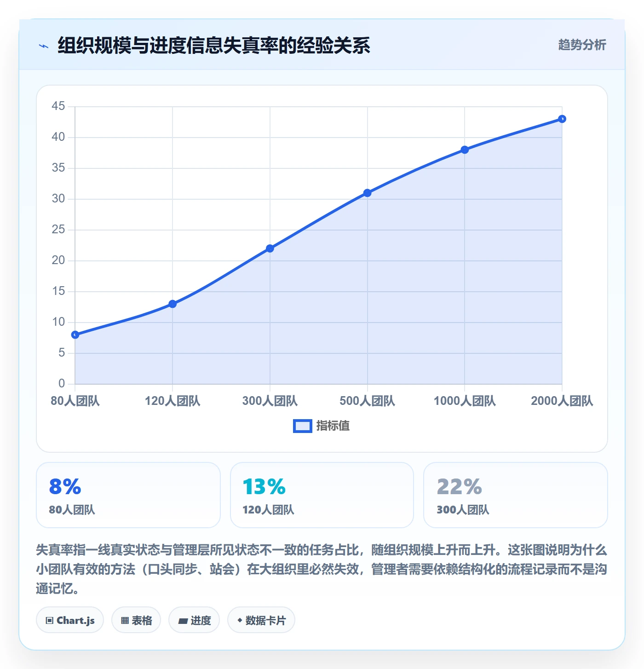
Task: Select the 80人团队 data point on the chart
Action: [75, 335]
